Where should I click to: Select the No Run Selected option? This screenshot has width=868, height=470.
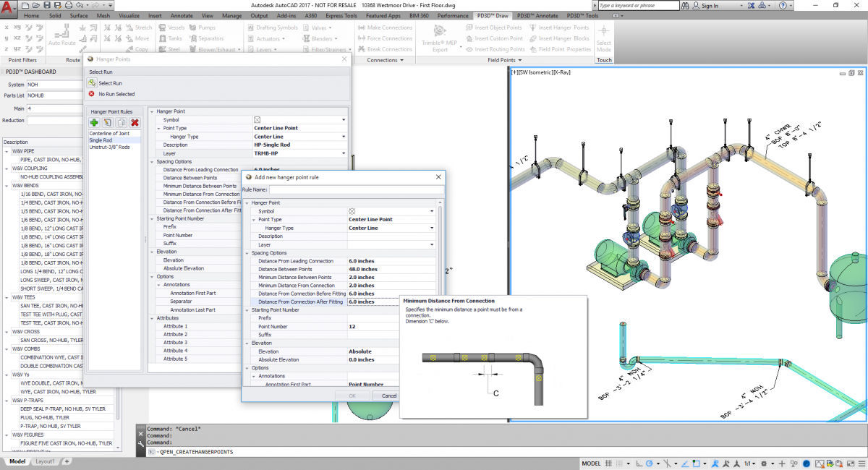pyautogui.click(x=116, y=93)
